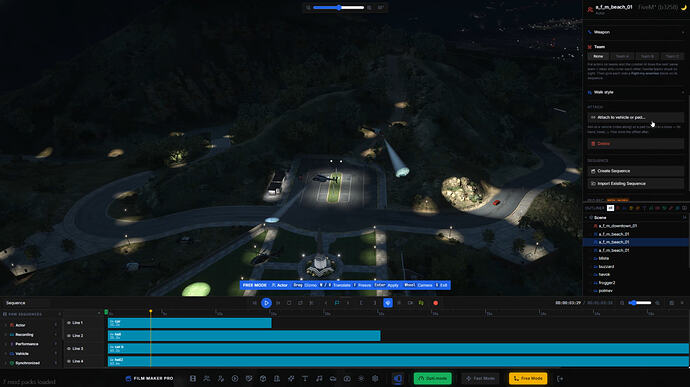Click the green-yellow icon beside the record button

(421, 303)
